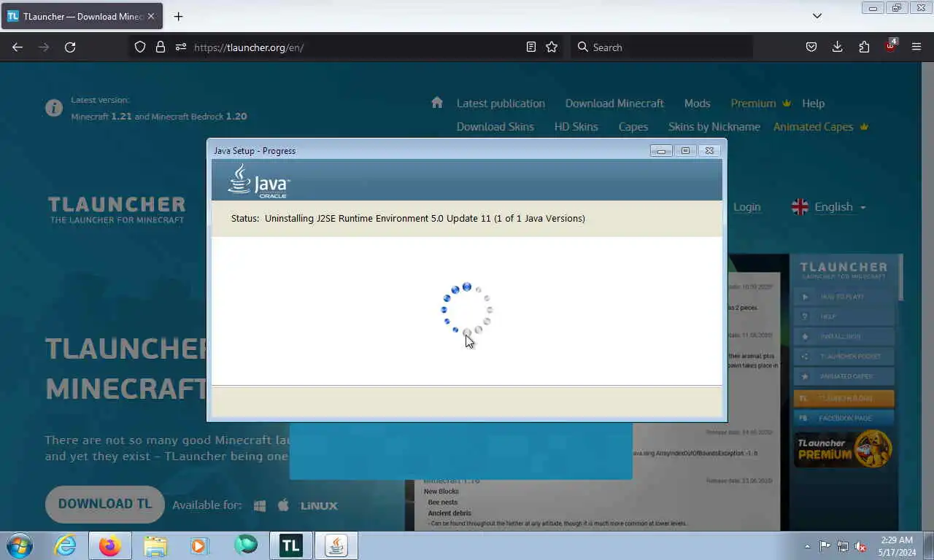Click HOW TO PLAY in sidebar preview

tap(844, 297)
